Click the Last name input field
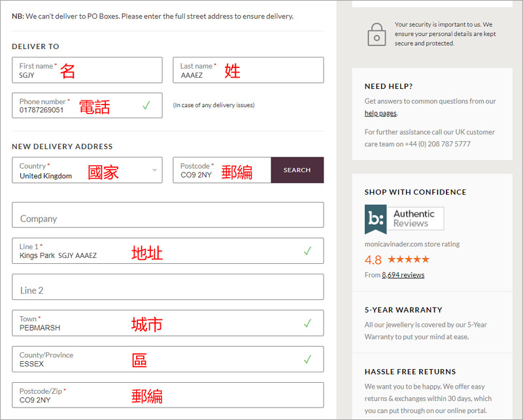This screenshot has height=420, width=523. click(248, 71)
